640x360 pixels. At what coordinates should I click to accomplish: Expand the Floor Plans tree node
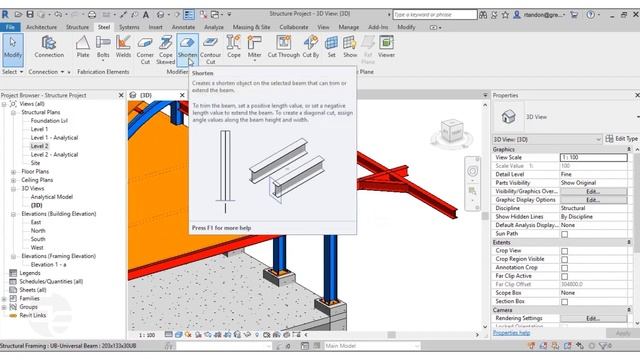click(x=13, y=172)
